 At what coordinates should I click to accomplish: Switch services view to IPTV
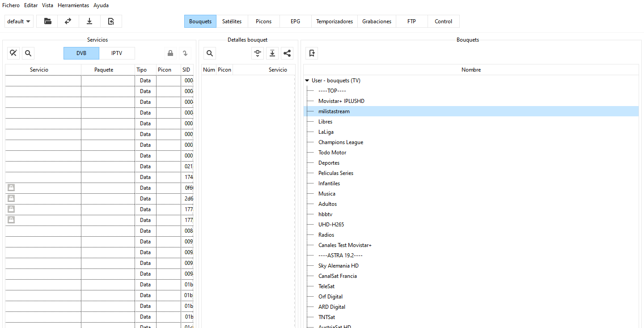tap(117, 53)
